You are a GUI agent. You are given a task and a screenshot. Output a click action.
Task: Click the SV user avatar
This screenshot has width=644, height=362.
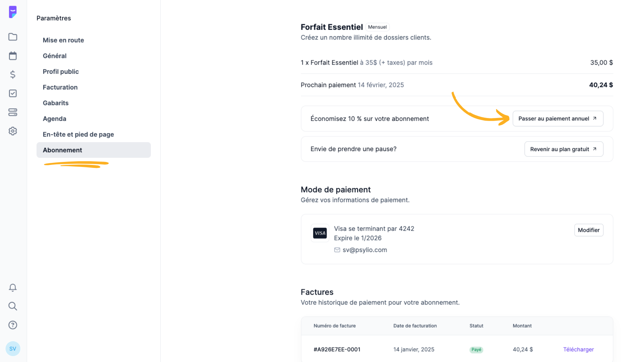tap(13, 349)
